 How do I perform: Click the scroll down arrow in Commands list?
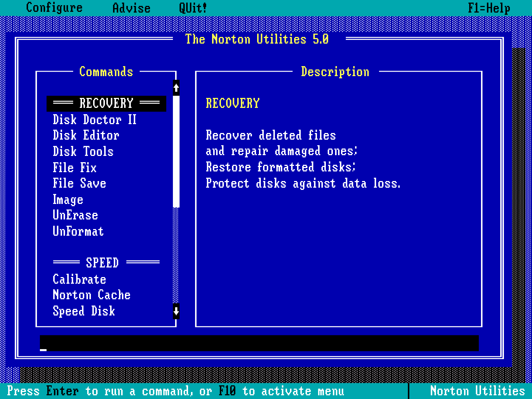point(176,311)
